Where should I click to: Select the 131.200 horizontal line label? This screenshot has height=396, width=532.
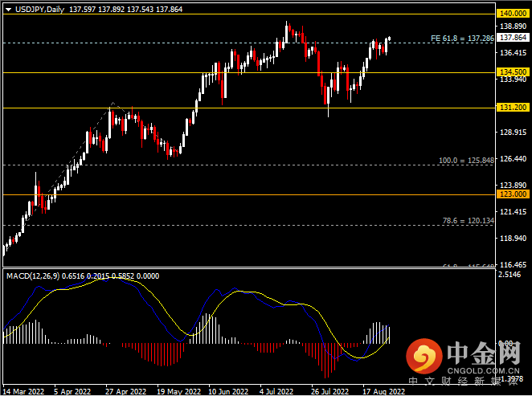coord(514,108)
